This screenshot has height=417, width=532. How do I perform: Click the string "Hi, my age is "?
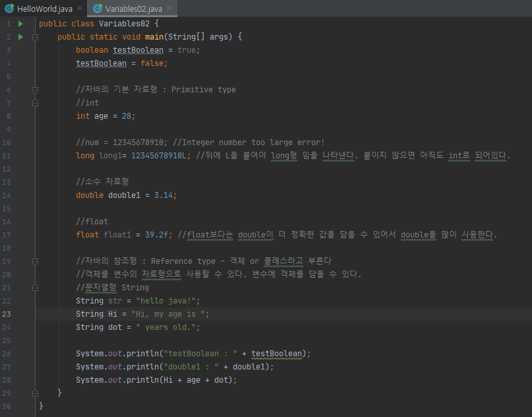tap(168, 315)
